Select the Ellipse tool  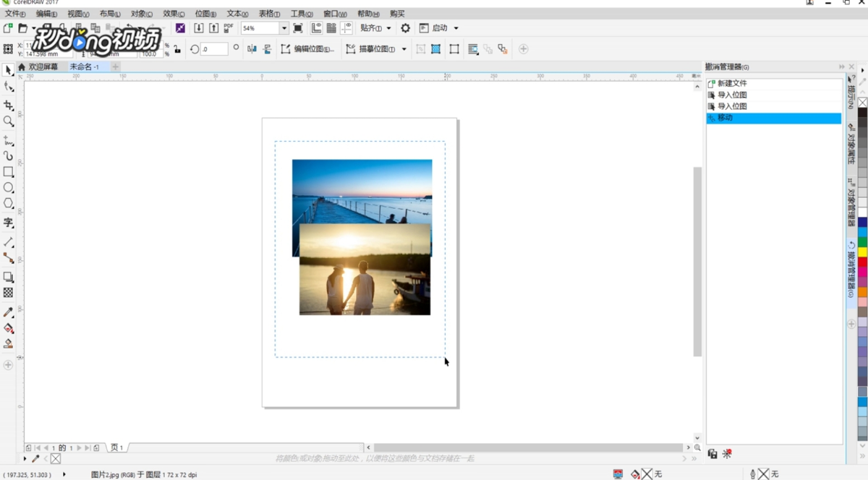[x=8, y=188]
